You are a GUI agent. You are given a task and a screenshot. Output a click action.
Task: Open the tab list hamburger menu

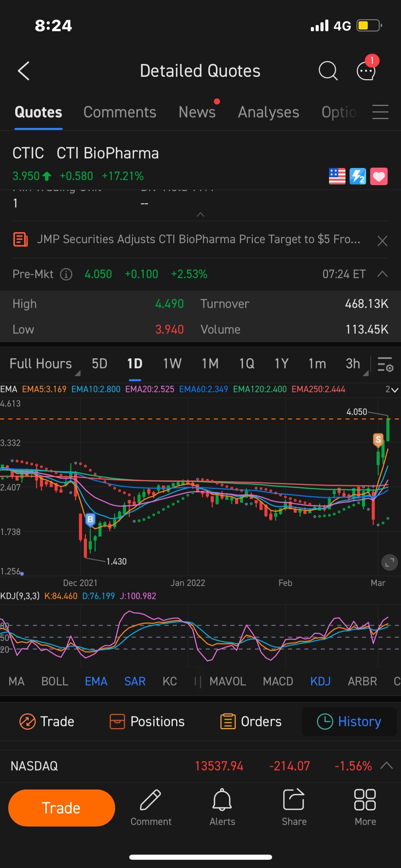(x=380, y=112)
